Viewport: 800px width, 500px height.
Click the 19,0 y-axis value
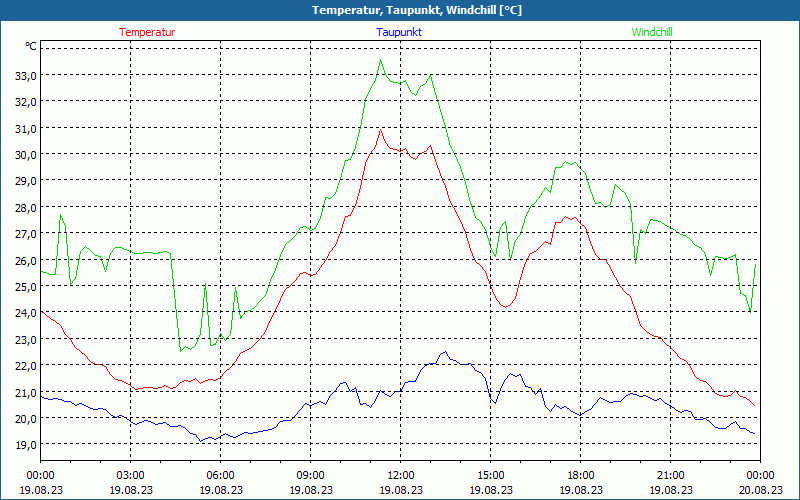click(26, 445)
